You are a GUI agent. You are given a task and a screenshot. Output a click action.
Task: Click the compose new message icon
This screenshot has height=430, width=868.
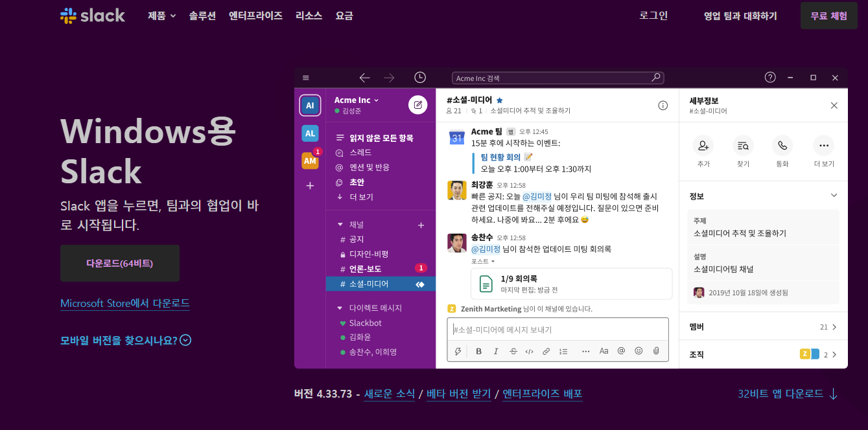[x=418, y=104]
